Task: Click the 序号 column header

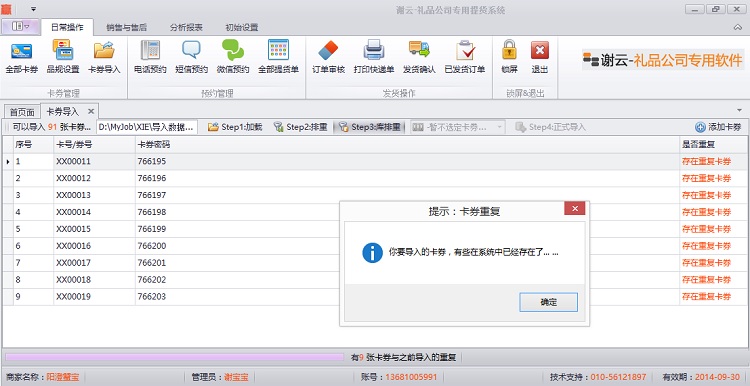Action: click(x=33, y=144)
